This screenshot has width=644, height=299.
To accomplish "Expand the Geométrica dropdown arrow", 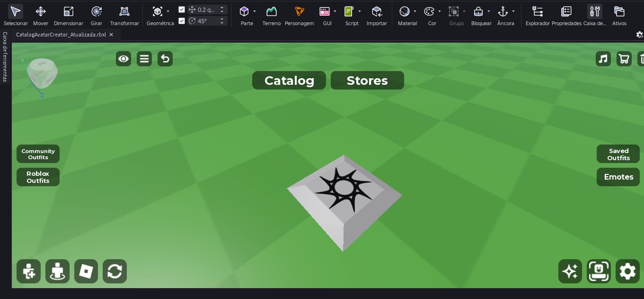I will [168, 11].
